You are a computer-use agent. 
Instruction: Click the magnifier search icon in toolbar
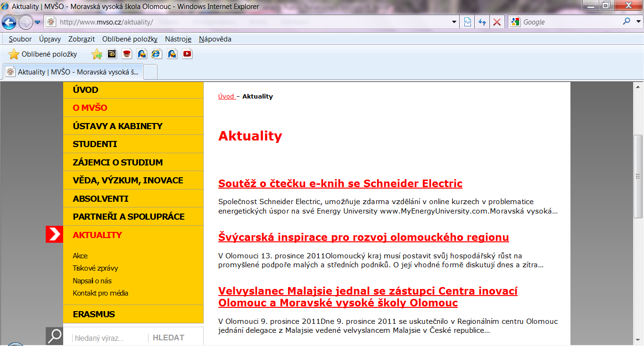[627, 22]
